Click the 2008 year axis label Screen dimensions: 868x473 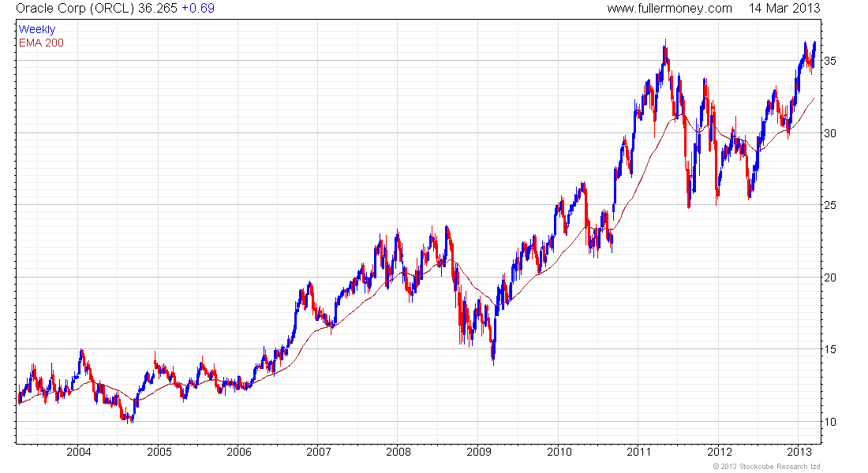[398, 452]
